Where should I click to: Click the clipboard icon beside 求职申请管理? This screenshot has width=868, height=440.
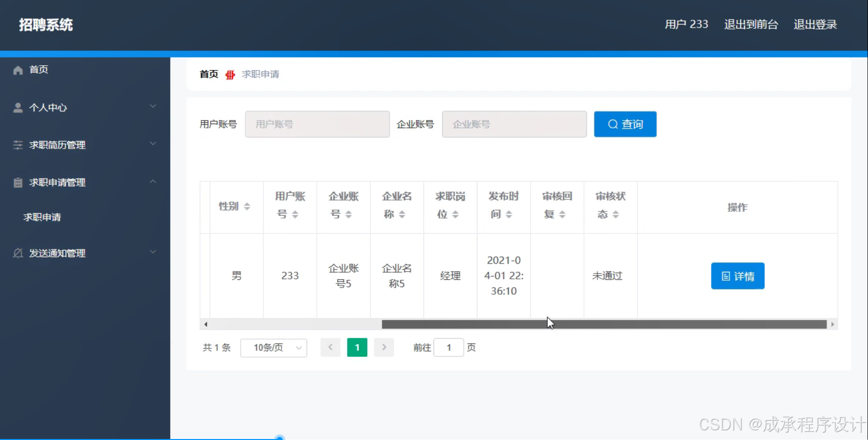coord(18,182)
